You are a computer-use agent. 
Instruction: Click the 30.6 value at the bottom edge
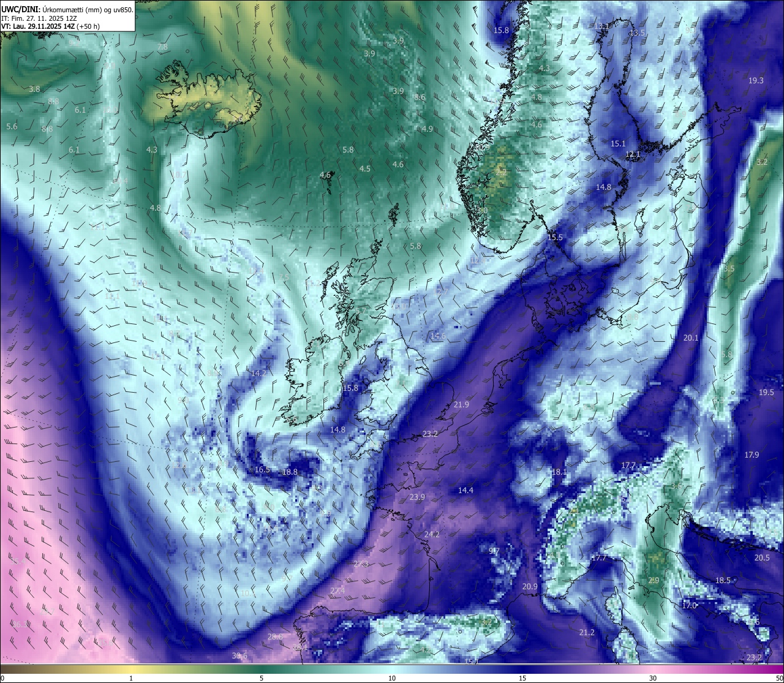239,655
